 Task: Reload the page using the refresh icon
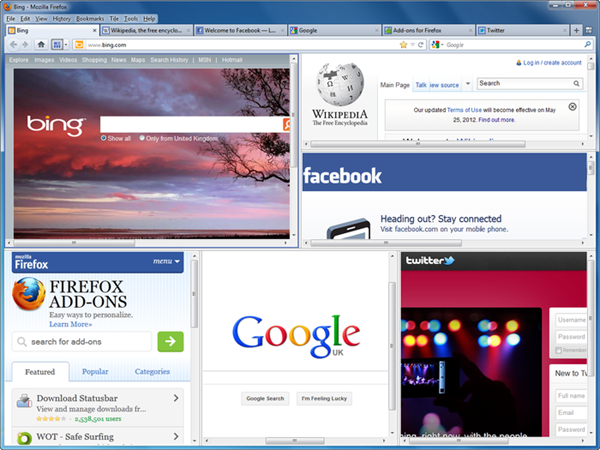(421, 45)
